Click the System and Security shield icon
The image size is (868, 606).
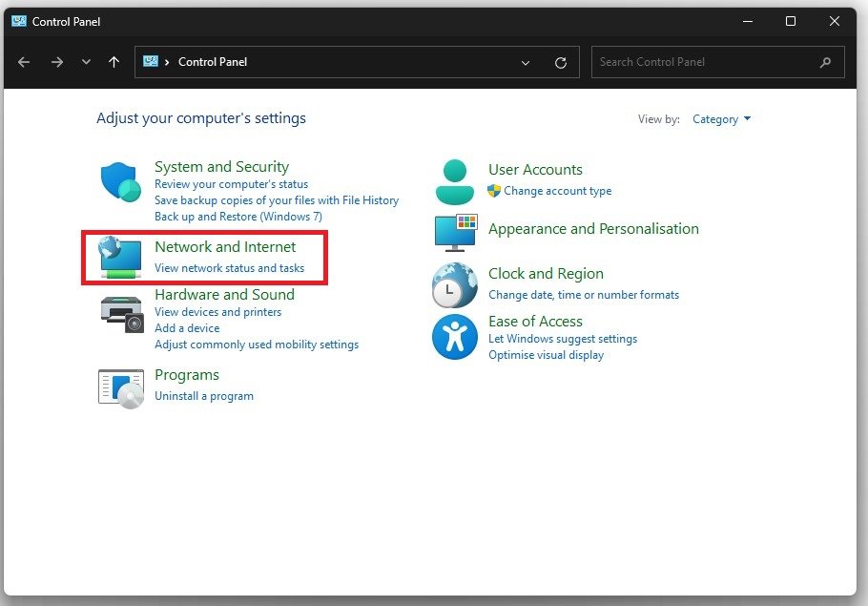(x=121, y=181)
